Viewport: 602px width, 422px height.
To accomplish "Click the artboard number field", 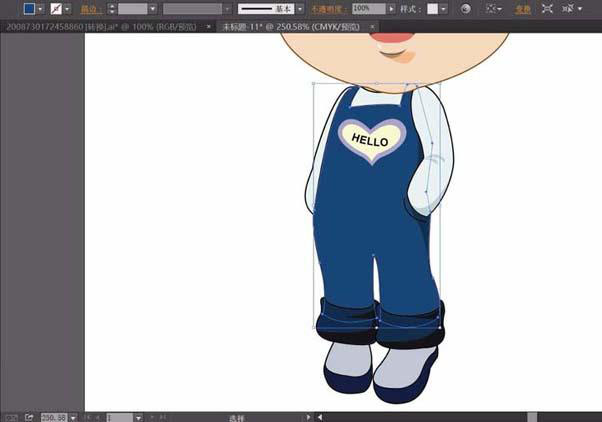I will pos(119,418).
